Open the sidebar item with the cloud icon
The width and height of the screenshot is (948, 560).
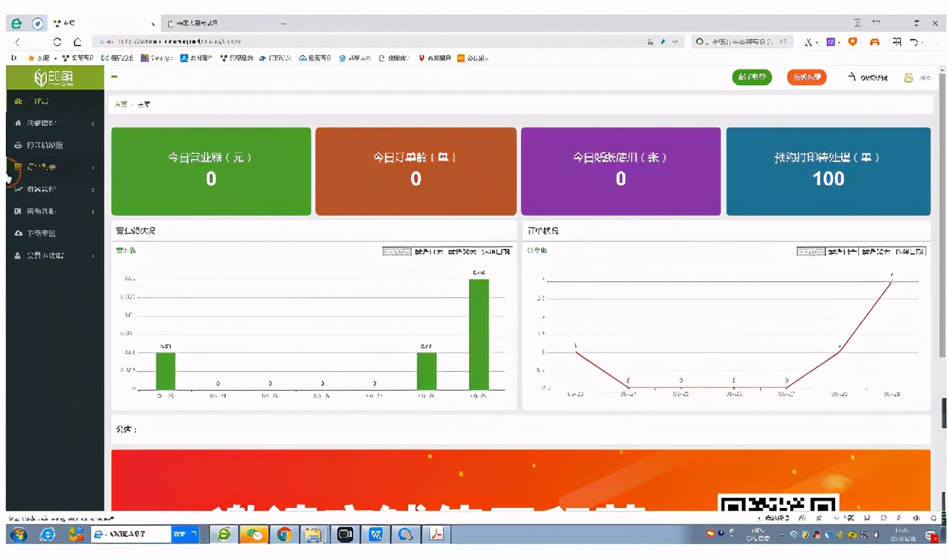pyautogui.click(x=54, y=233)
